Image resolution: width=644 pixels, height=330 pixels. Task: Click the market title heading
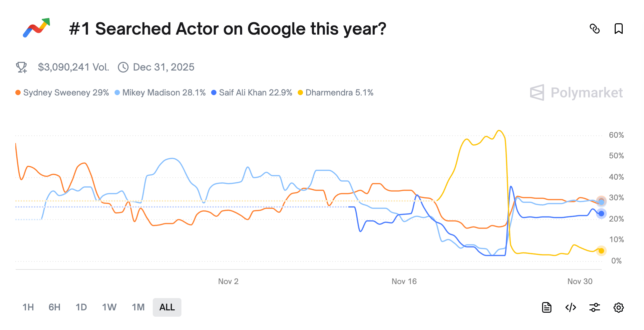pos(227,29)
